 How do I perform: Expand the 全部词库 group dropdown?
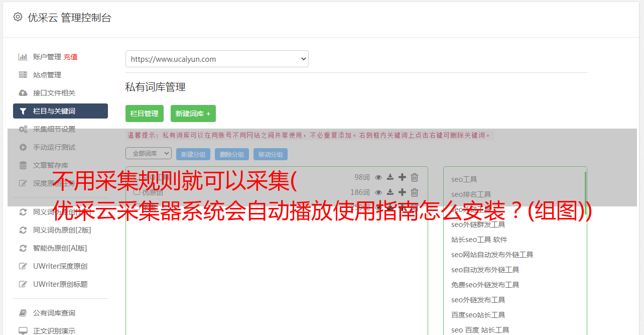(x=149, y=153)
